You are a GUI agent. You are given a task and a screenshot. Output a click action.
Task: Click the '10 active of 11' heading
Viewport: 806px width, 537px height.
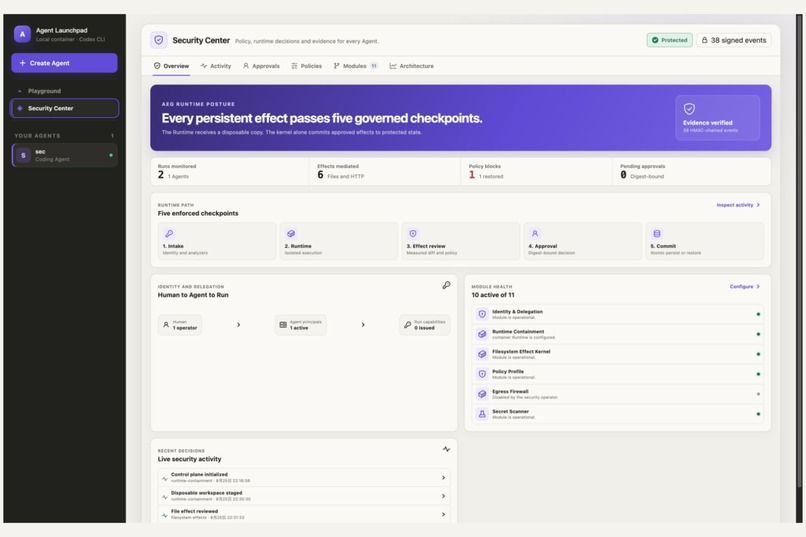(x=493, y=295)
